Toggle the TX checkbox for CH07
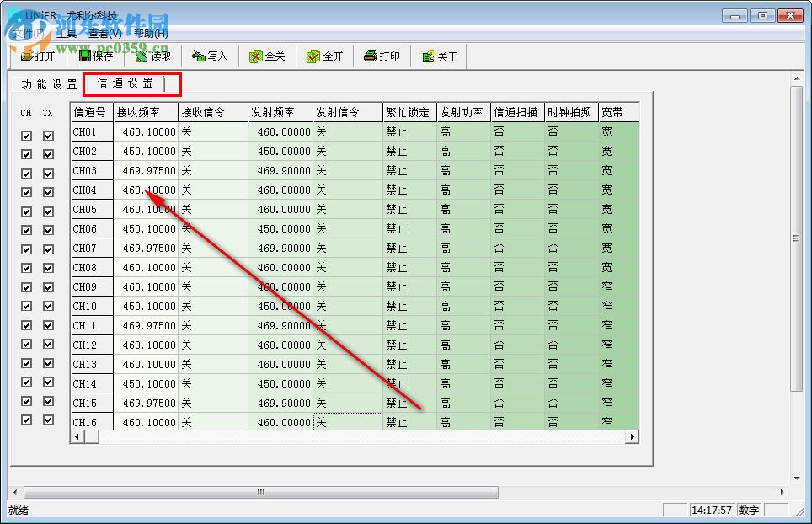 pos(48,249)
